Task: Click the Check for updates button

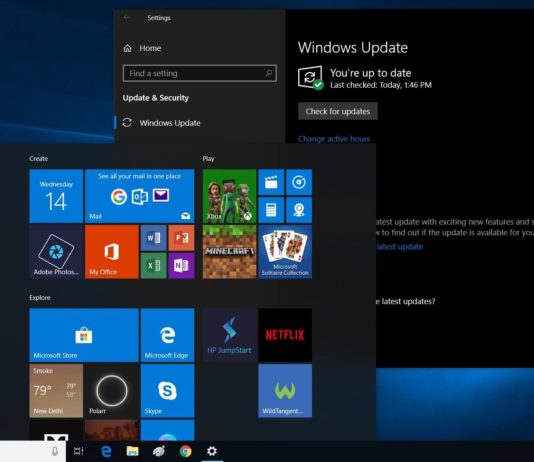Action: point(338,111)
